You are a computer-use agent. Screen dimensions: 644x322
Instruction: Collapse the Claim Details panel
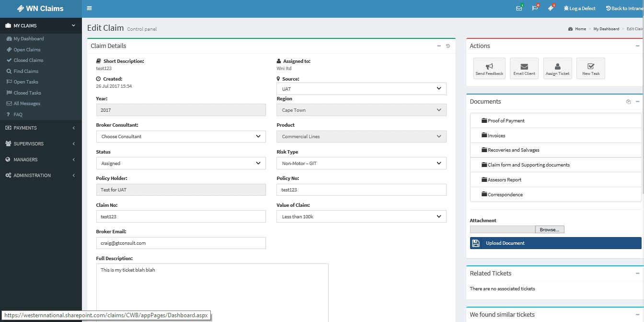tap(439, 46)
